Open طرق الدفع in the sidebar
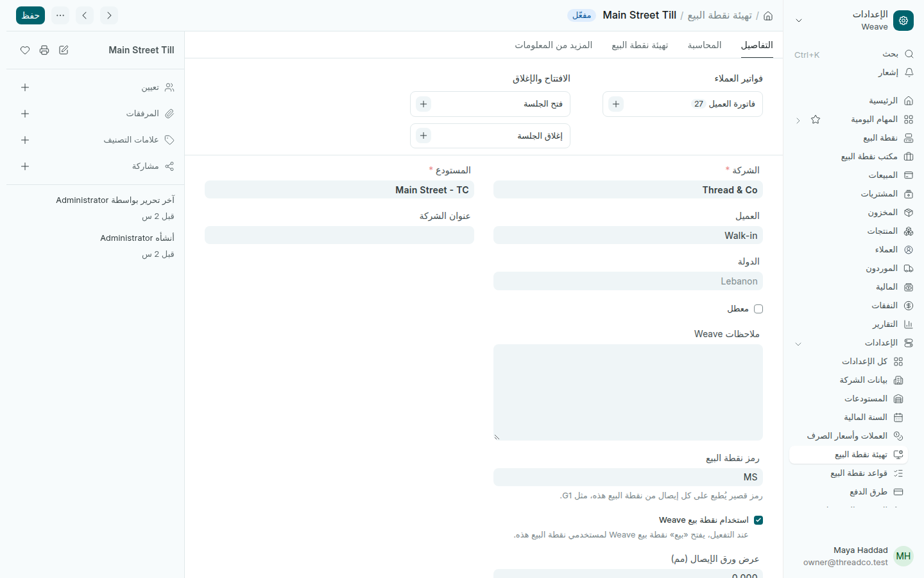The height and width of the screenshot is (578, 924). pos(847,492)
